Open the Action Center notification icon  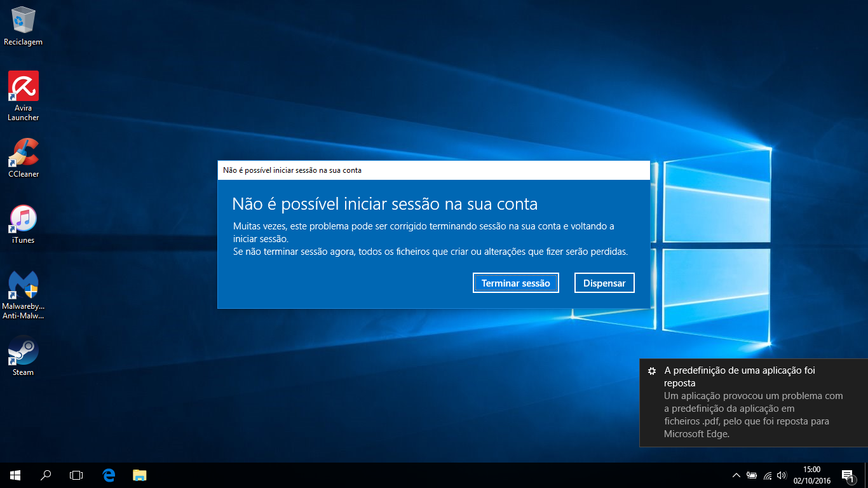pyautogui.click(x=848, y=475)
